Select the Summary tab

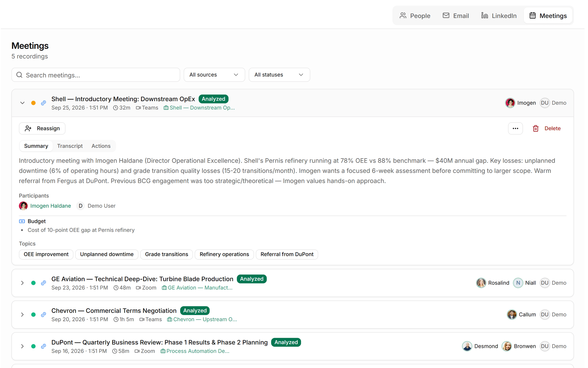click(x=36, y=146)
